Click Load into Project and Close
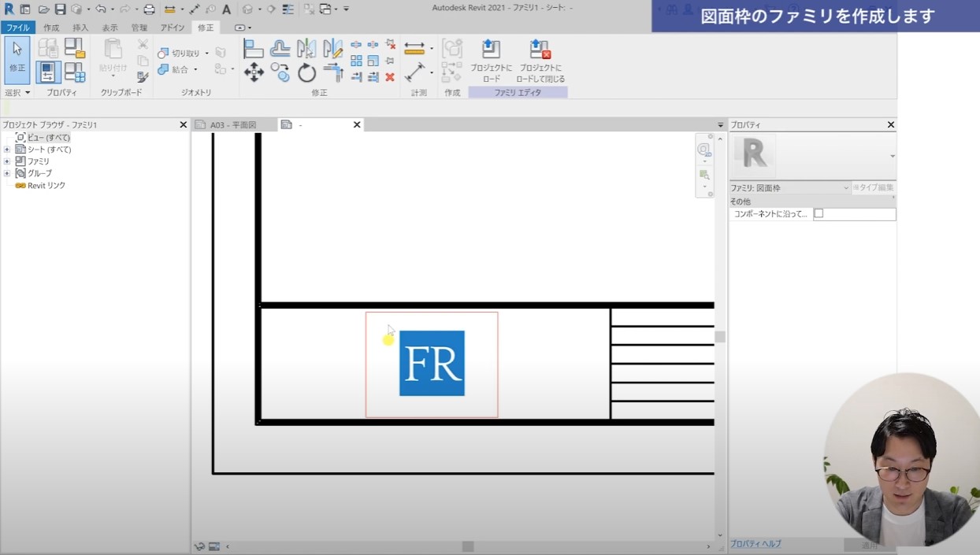The image size is (980, 555). pyautogui.click(x=540, y=50)
